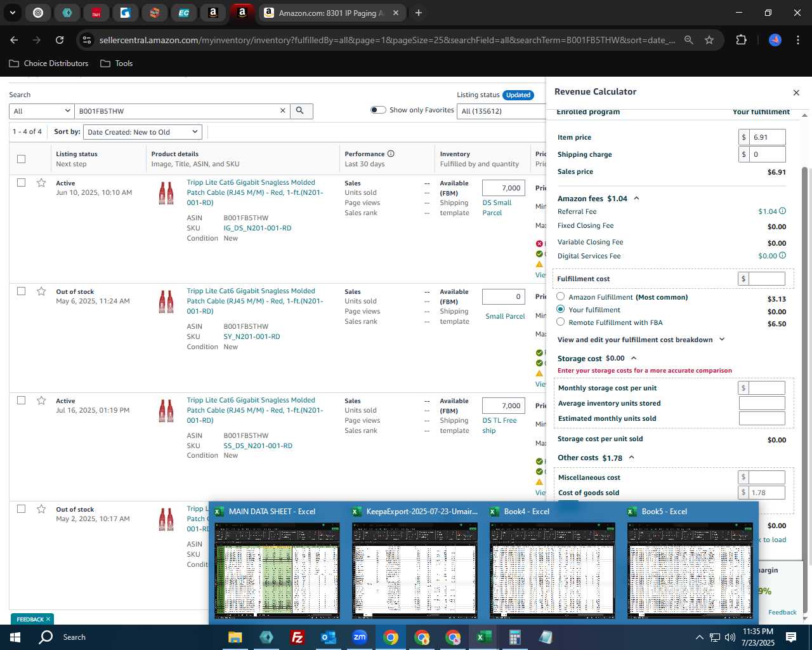Edit quantity 7,000 for IG_DS SKU
Viewport: 812px width, 650px height.
[x=504, y=188]
